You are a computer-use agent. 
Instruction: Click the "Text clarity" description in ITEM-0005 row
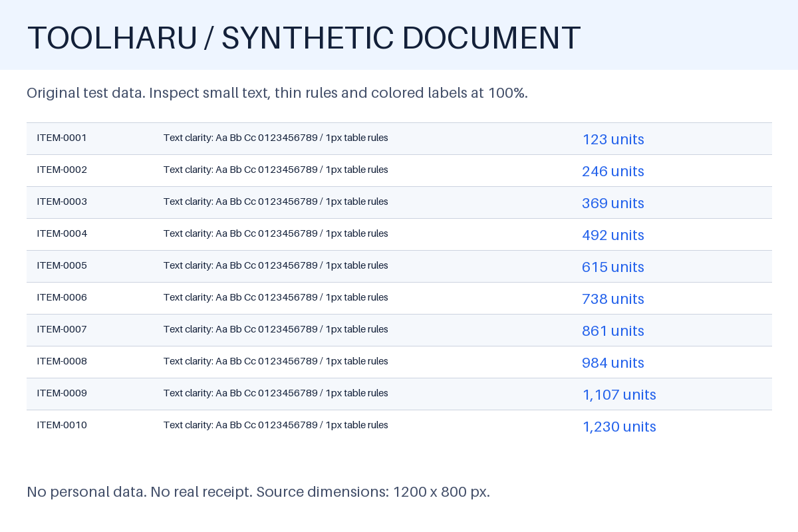click(276, 265)
